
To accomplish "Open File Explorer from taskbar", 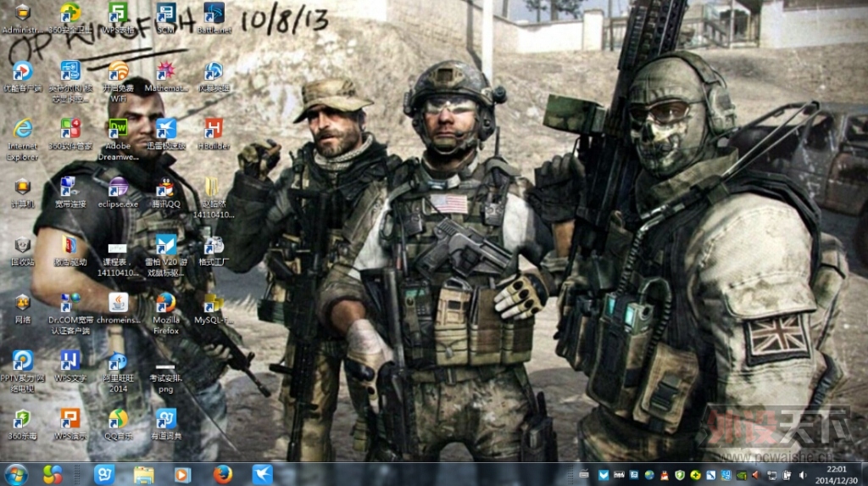I will (144, 475).
